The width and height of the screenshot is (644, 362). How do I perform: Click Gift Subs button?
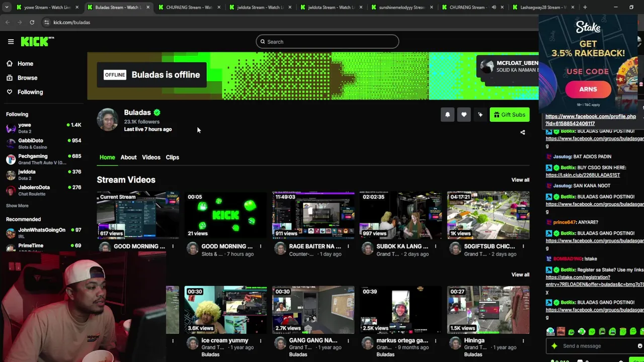[509, 115]
